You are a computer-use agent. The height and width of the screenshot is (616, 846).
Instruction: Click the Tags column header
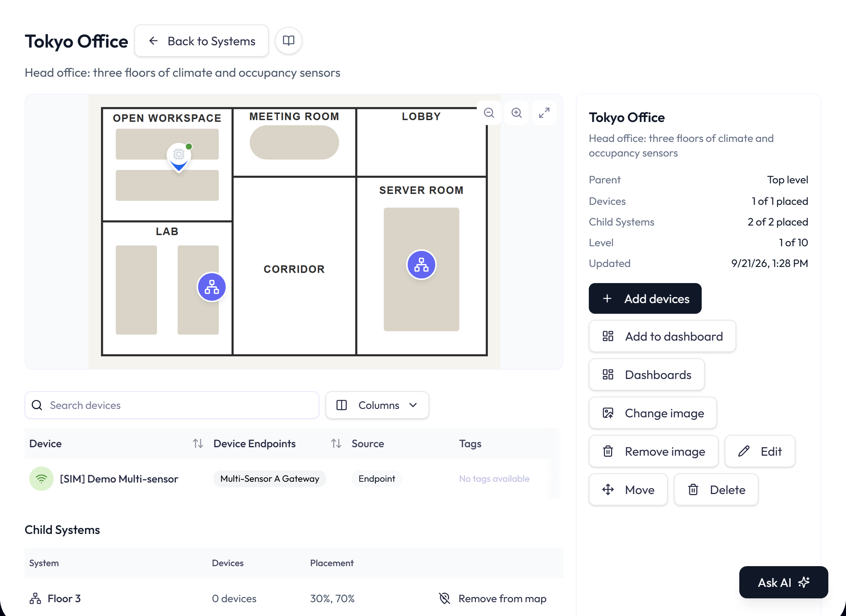tap(470, 443)
